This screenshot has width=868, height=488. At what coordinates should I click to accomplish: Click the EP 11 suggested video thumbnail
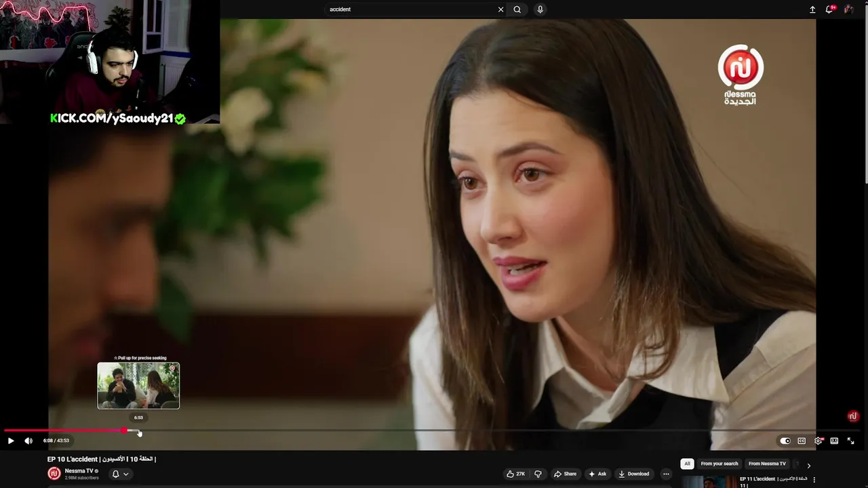[709, 482]
